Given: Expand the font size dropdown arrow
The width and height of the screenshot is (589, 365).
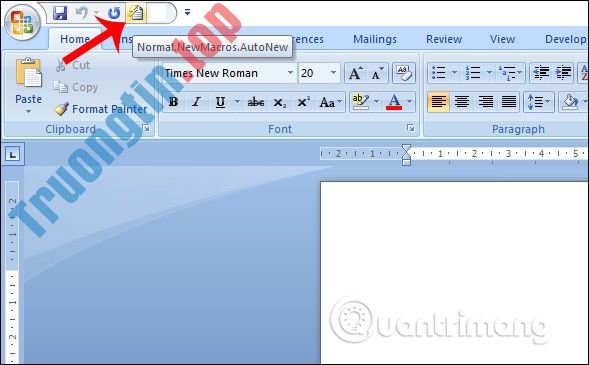Looking at the screenshot, I should [333, 72].
